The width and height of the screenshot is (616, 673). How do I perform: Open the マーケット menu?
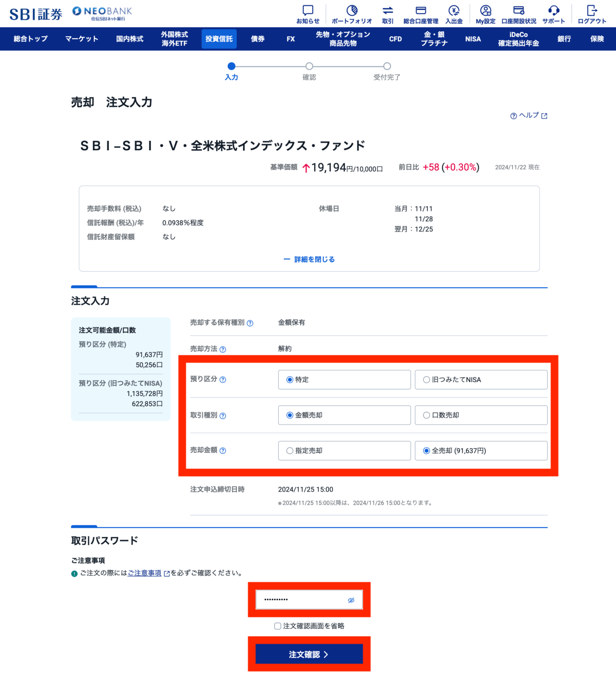pos(82,39)
